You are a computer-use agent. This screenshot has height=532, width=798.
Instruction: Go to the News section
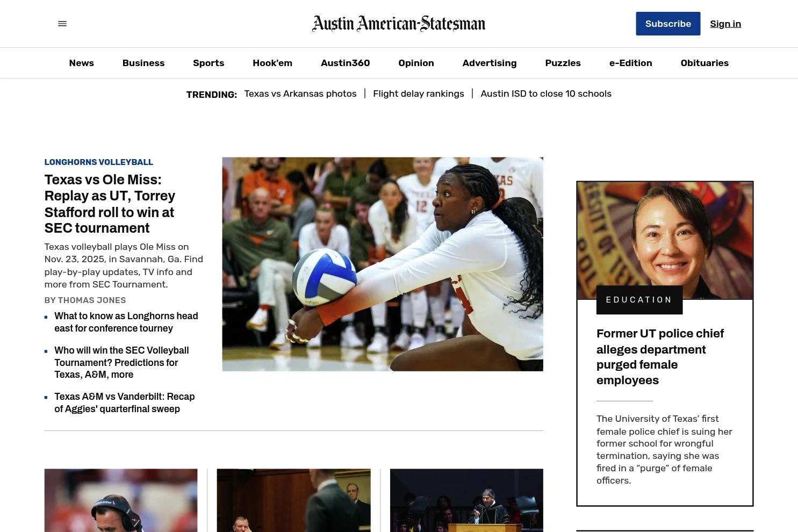pos(82,63)
